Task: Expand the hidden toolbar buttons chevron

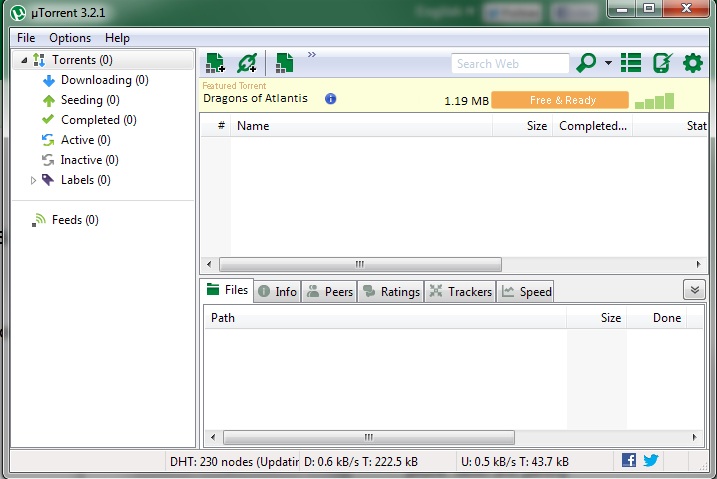Action: click(312, 54)
